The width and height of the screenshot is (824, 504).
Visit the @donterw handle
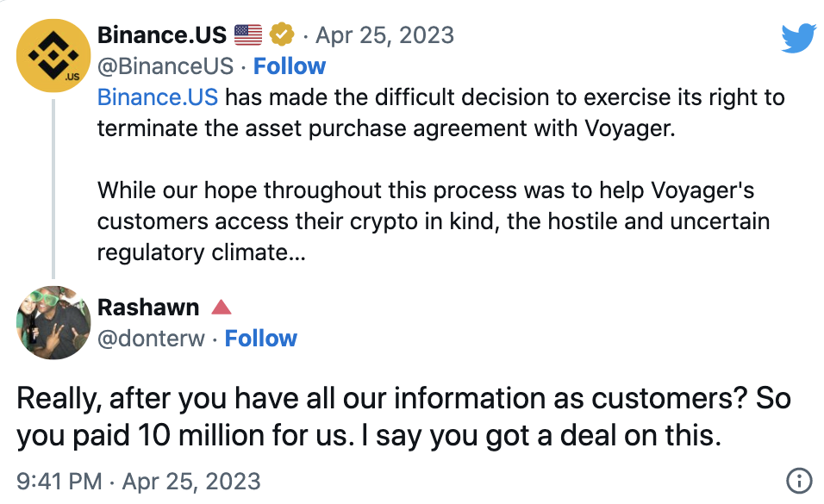pos(152,339)
